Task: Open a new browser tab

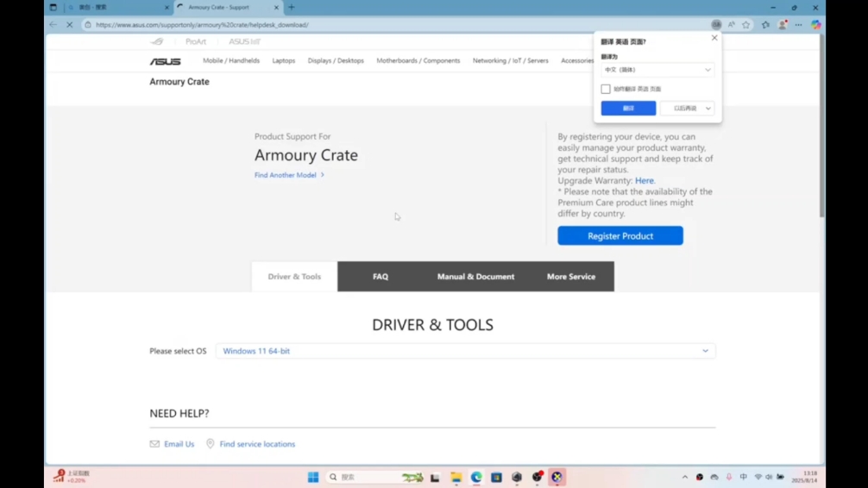Action: pos(292,7)
